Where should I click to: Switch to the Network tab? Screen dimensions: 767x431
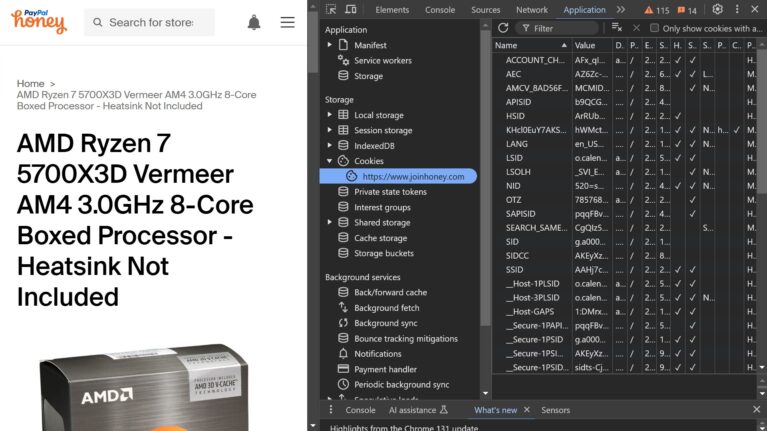click(532, 10)
